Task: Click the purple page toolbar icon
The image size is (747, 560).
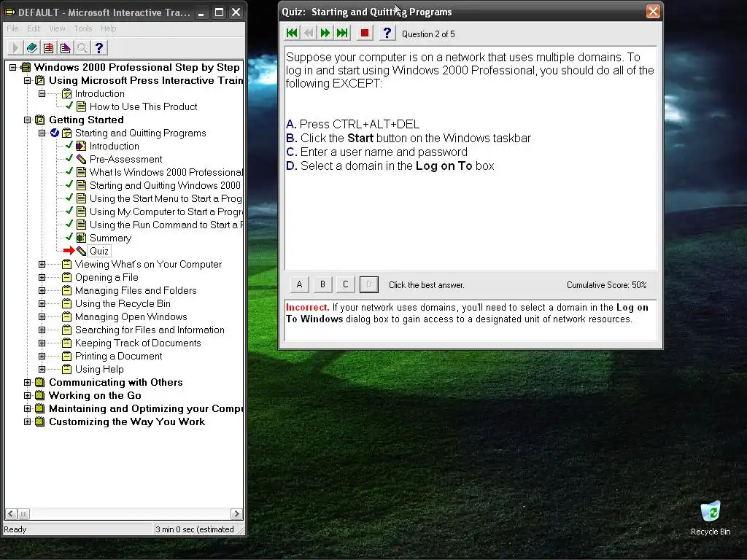Action: pos(65,47)
